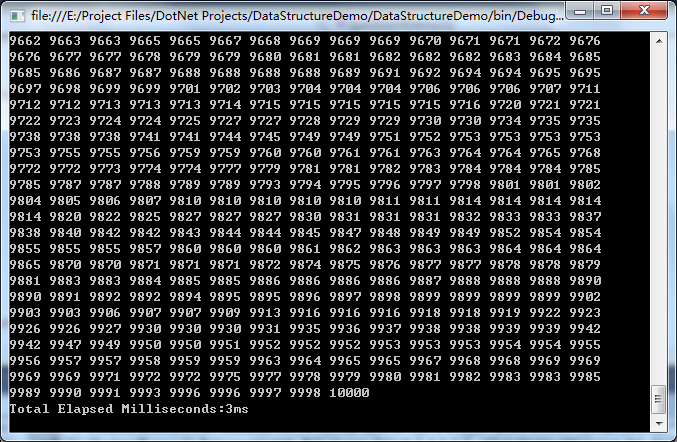Viewport: 677px width, 442px height.
Task: Click the number 9881
Action: 25,281
